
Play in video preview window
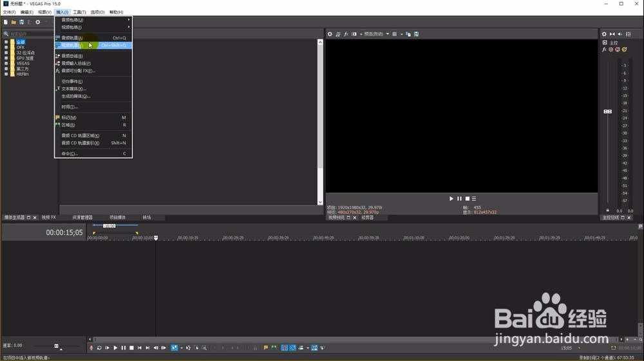[451, 199]
